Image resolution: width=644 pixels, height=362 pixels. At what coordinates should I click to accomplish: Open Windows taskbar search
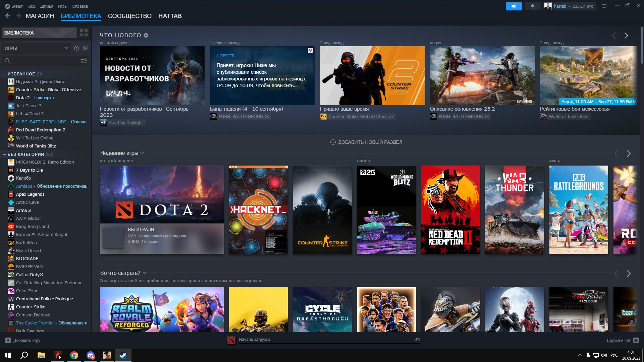click(x=24, y=355)
